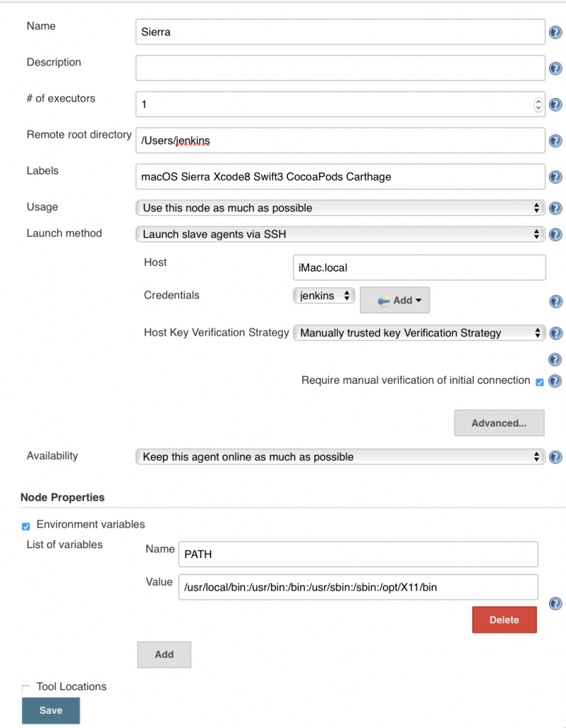Delete the PATH environment variable
The height and width of the screenshot is (728, 566).
pos(504,619)
